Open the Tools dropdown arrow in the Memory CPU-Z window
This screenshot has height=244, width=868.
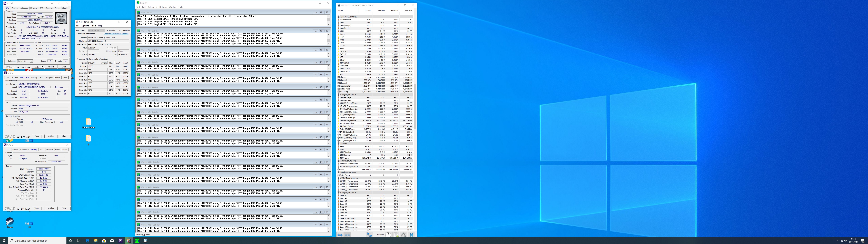point(43,208)
